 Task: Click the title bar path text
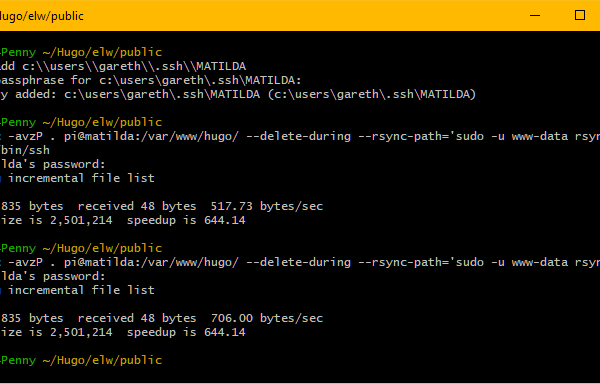point(42,16)
